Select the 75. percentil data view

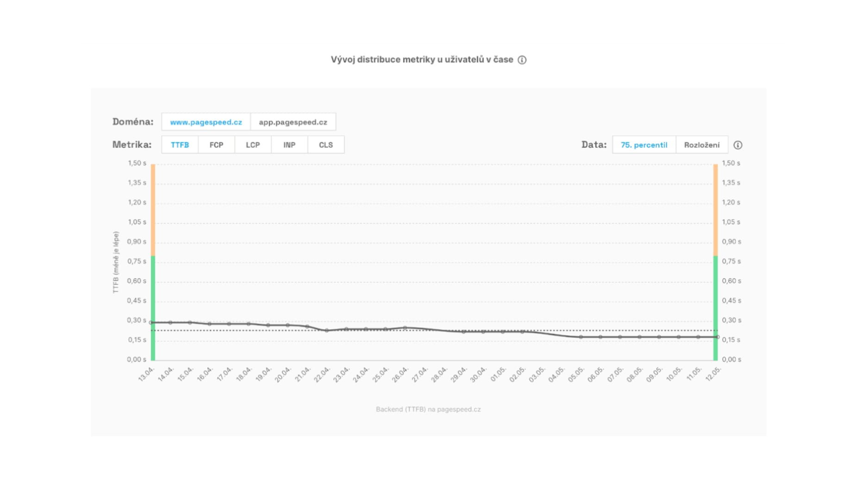[644, 144]
